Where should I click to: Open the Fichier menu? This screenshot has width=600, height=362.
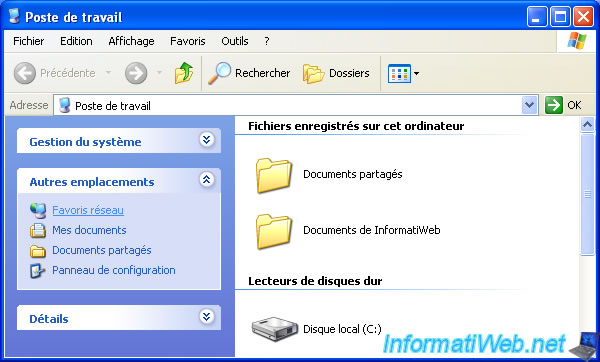point(28,41)
